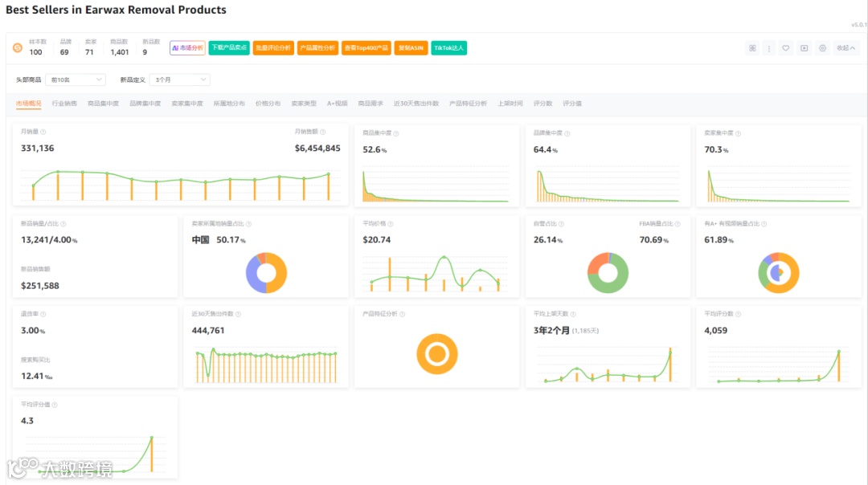The image size is (868, 485).
Task: Click help icon next to 卖家所属地销量占比
Action: tap(248, 224)
